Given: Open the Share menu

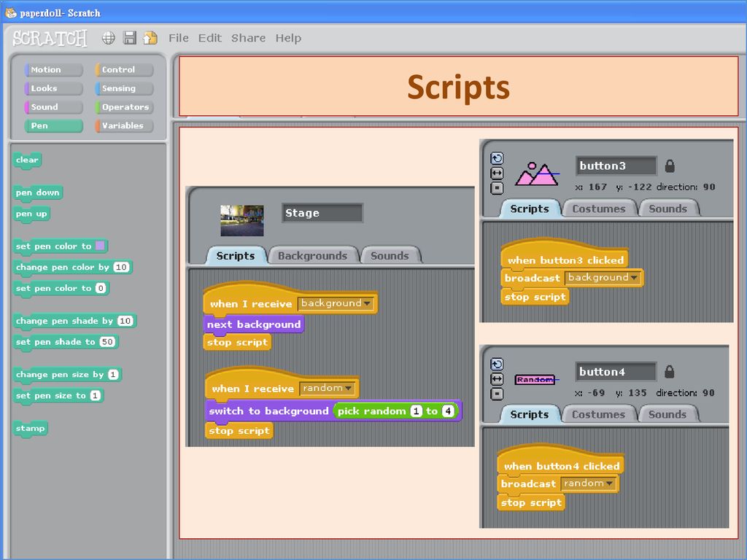Looking at the screenshot, I should (248, 38).
